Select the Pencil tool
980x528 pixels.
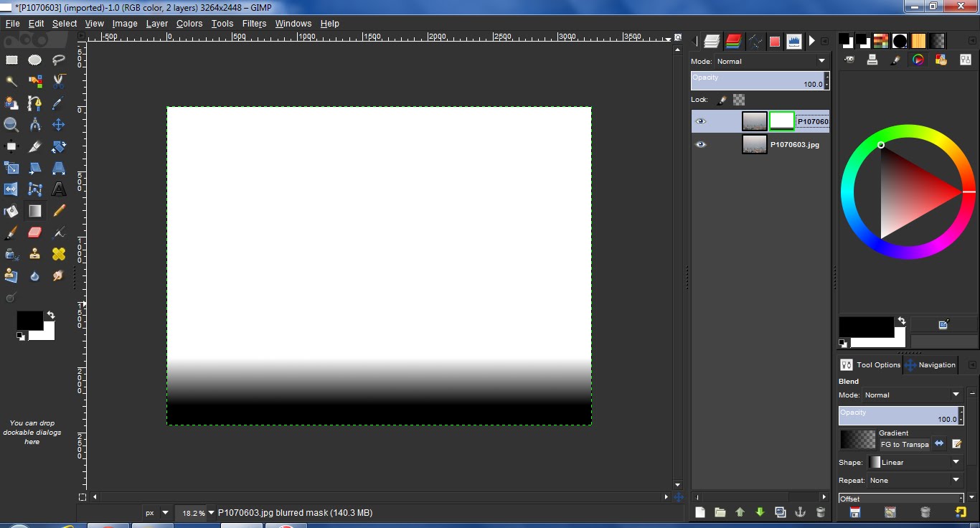pyautogui.click(x=59, y=211)
